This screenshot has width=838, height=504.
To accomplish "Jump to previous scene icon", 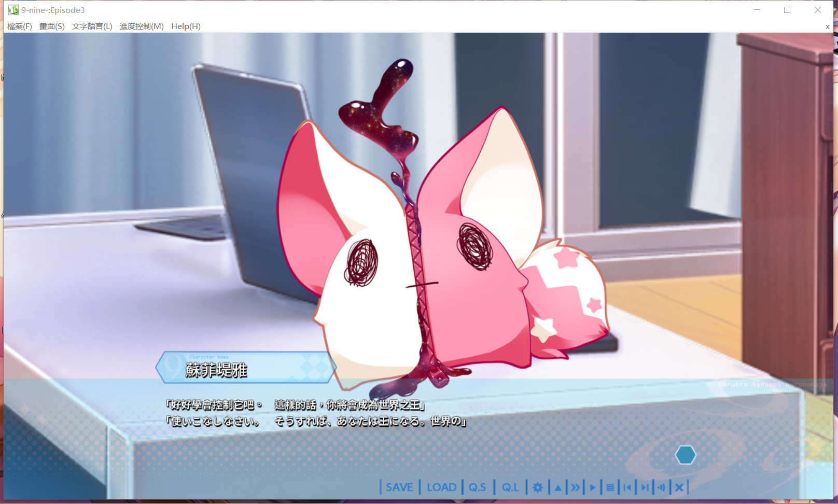I will click(x=627, y=487).
